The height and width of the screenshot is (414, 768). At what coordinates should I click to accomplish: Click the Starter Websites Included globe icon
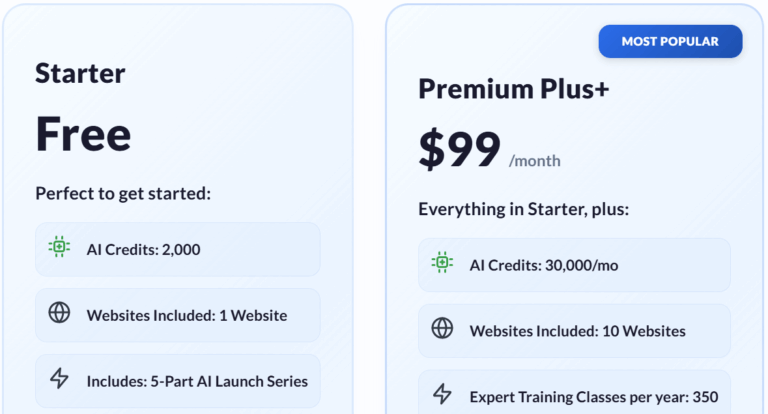click(59, 313)
